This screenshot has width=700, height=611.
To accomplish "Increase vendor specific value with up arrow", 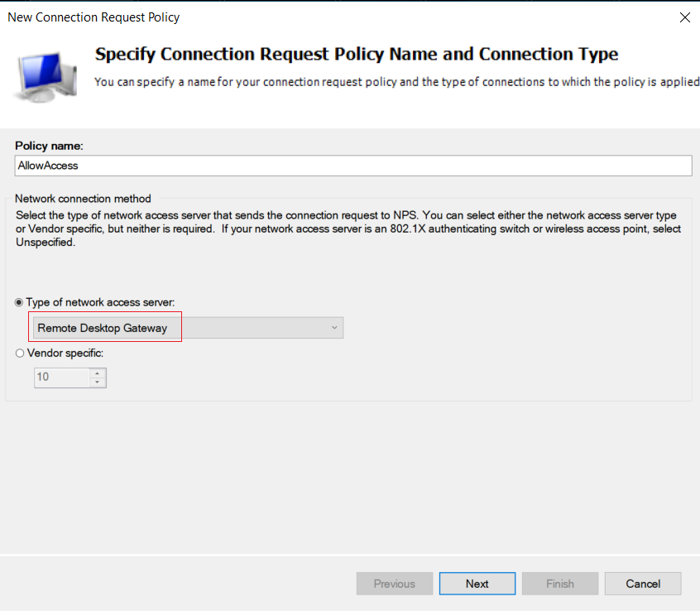I will click(x=98, y=373).
